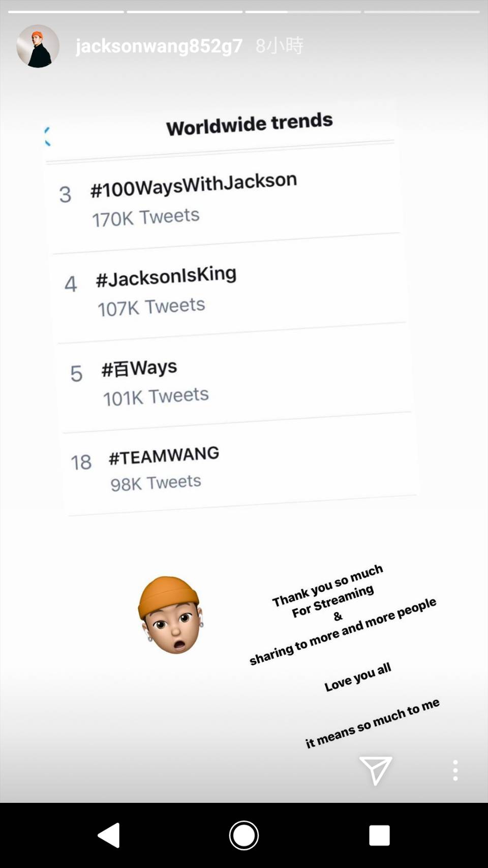Viewport: 488px width, 868px height.
Task: Tap the paper plane send icon
Action: (375, 770)
